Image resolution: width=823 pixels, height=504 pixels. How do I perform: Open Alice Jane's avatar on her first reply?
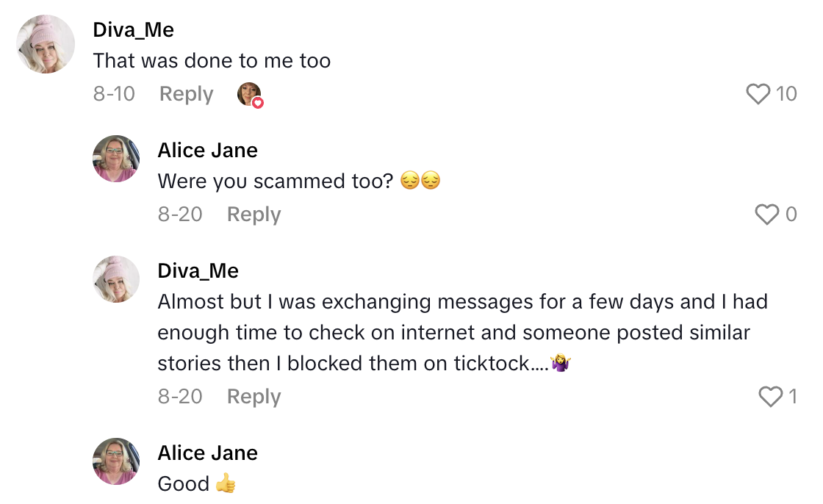(115, 159)
